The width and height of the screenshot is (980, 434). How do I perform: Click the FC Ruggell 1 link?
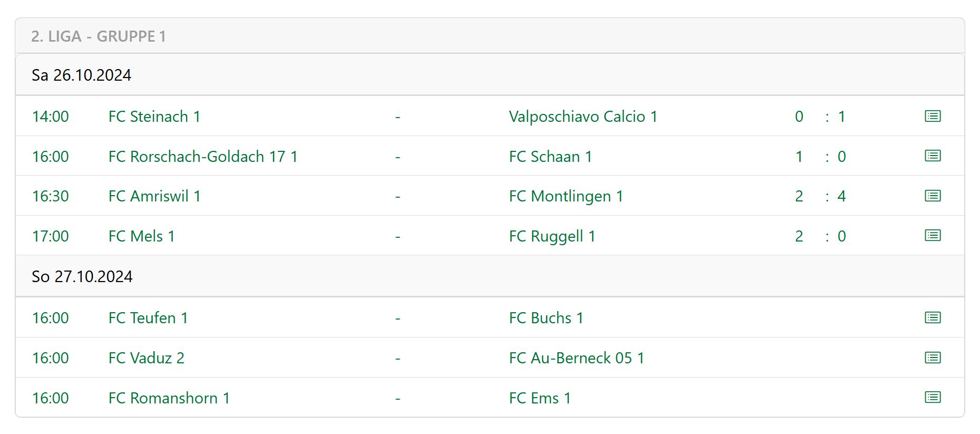coord(552,236)
